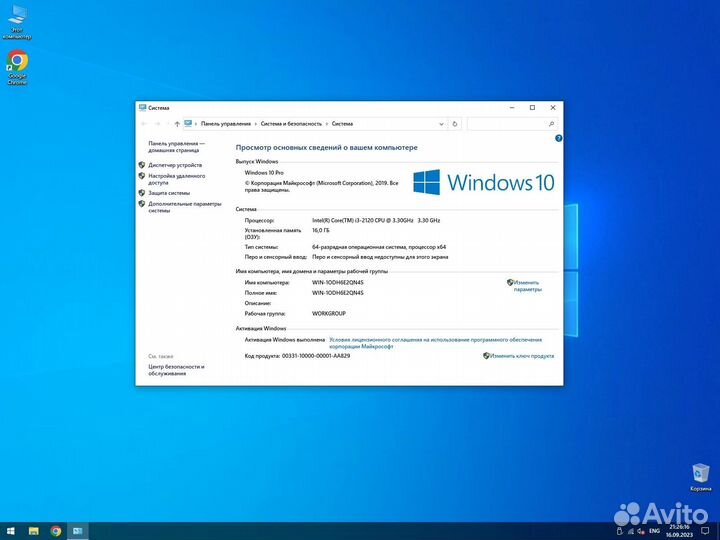Click the 64-разрядная операционная система value

pyautogui.click(x=379, y=247)
